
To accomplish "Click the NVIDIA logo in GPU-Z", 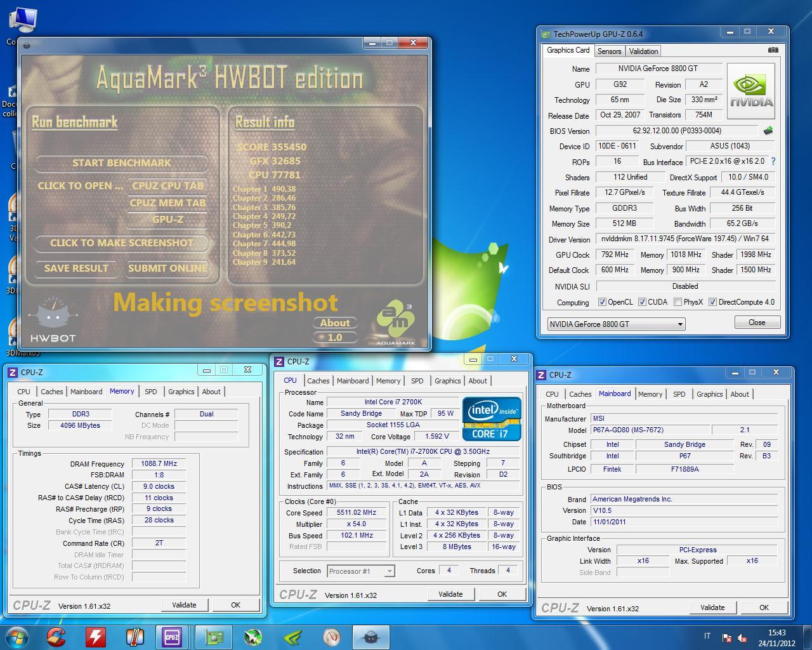I will [x=751, y=91].
